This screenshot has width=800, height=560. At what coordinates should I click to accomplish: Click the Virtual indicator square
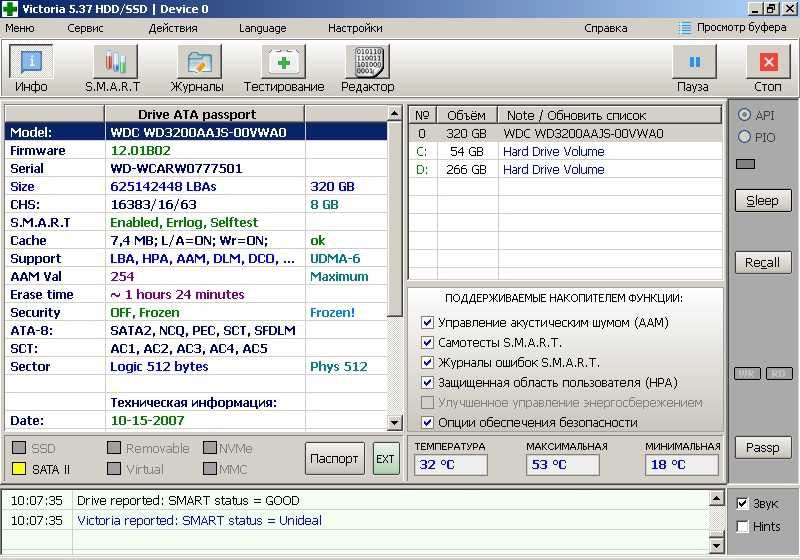tap(114, 469)
